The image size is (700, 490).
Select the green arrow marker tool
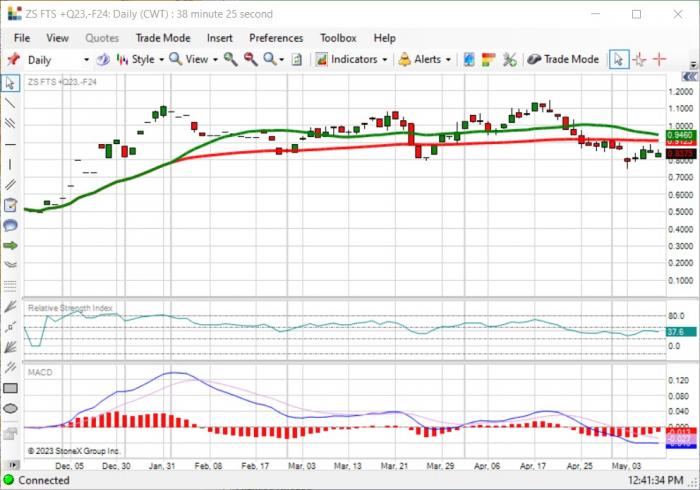coord(10,245)
